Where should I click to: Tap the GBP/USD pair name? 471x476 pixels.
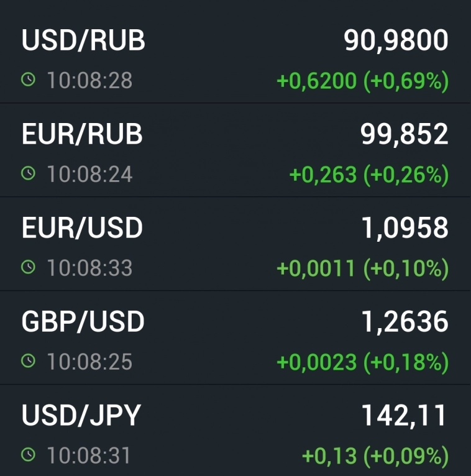[x=83, y=322]
